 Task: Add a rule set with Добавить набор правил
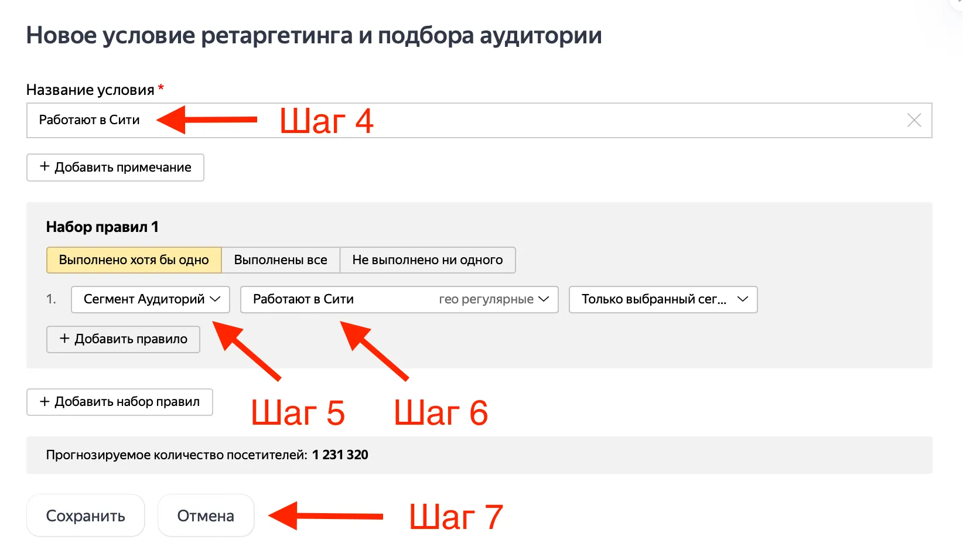pos(119,402)
